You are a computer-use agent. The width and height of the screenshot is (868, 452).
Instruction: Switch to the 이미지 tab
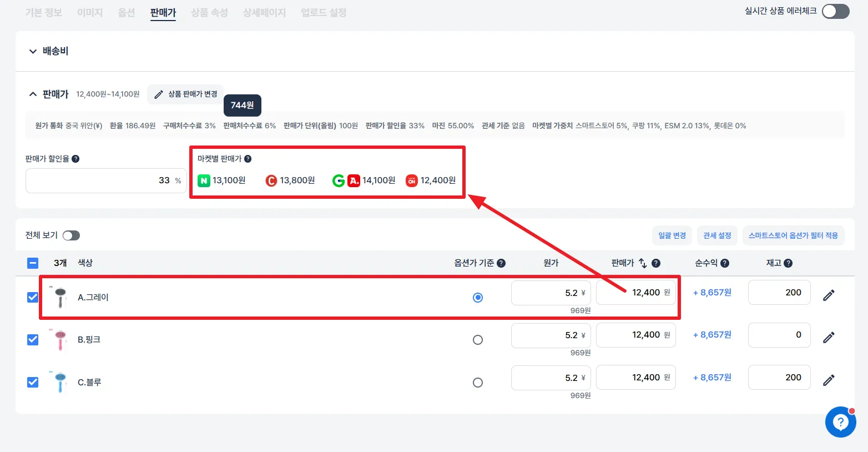point(89,12)
